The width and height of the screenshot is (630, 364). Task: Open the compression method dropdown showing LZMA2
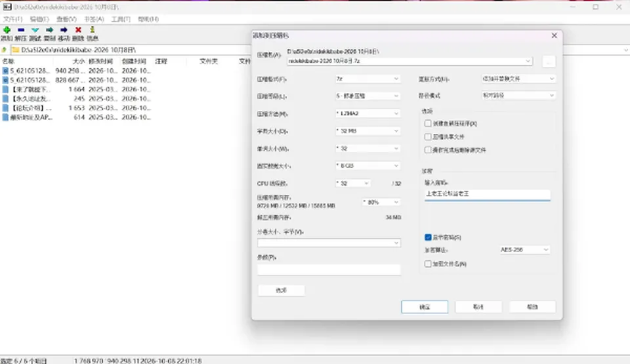click(x=367, y=113)
